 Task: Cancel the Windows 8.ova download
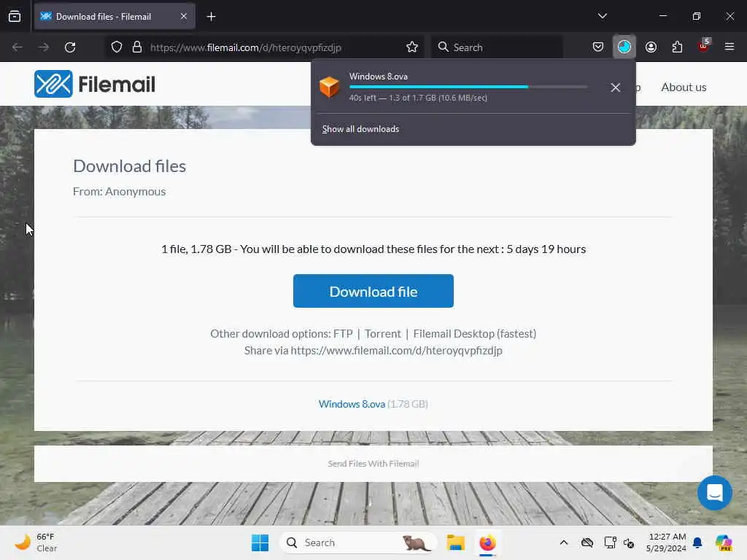[x=616, y=87]
